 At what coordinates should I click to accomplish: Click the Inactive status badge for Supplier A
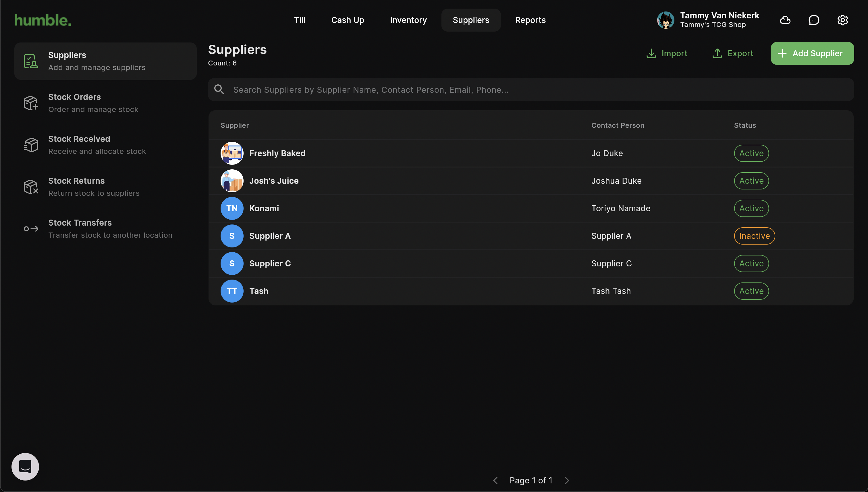pos(754,236)
